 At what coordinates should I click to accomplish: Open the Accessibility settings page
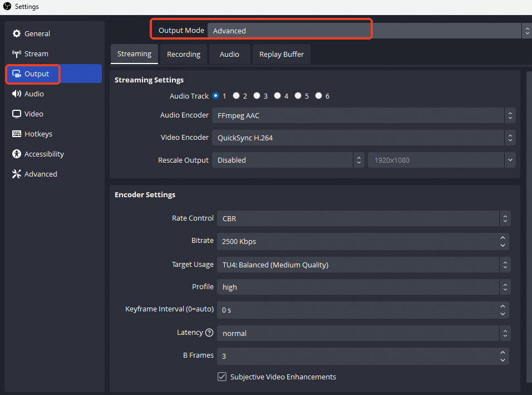click(x=53, y=154)
